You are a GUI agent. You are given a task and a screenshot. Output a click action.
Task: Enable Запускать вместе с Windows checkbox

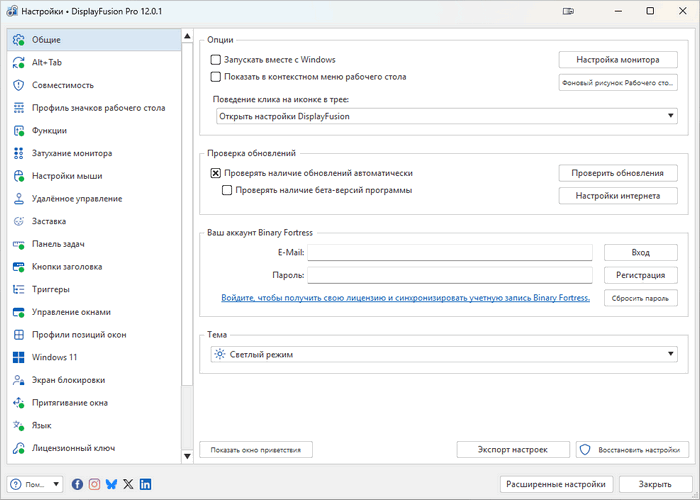click(216, 60)
